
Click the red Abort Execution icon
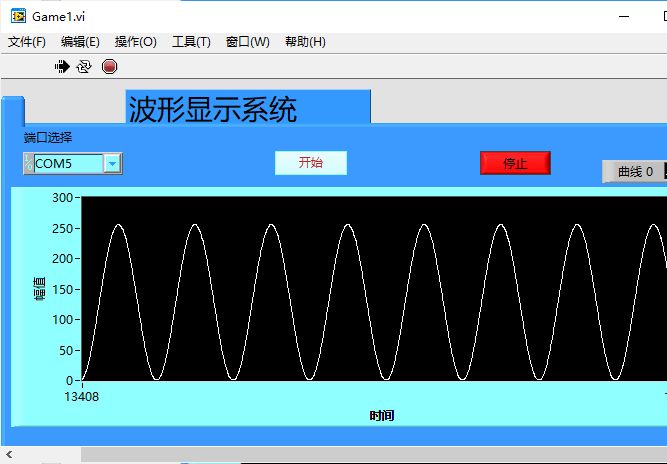(109, 67)
